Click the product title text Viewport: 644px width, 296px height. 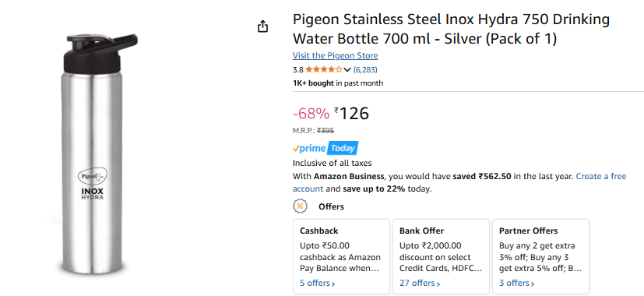pos(451,29)
